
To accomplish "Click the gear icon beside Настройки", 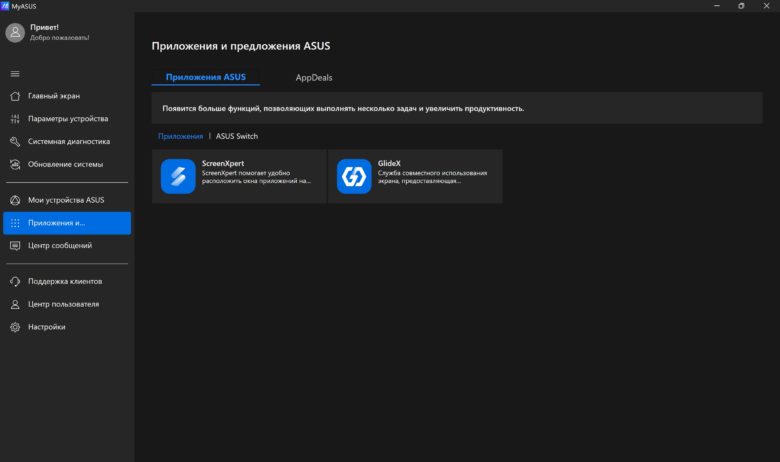I will (15, 327).
